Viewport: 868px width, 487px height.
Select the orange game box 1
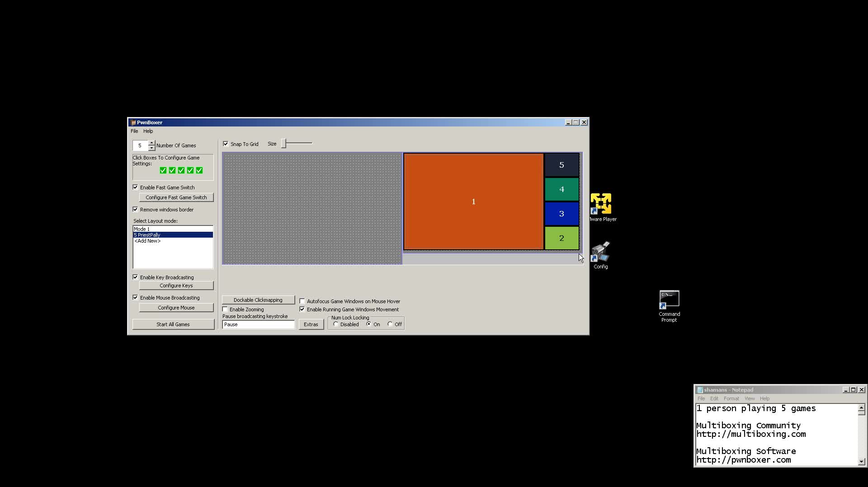point(473,201)
